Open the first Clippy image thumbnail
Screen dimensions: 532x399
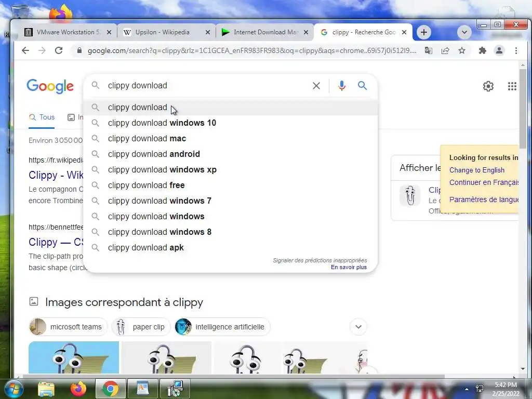click(74, 357)
